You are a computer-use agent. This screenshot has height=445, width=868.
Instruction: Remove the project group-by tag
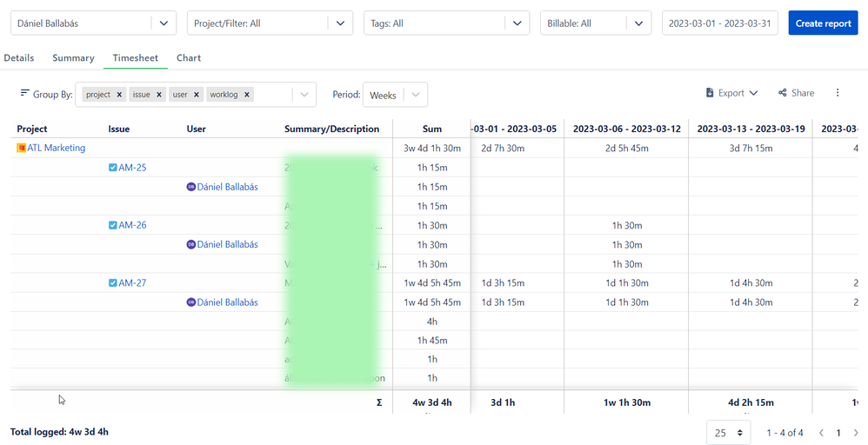(119, 95)
